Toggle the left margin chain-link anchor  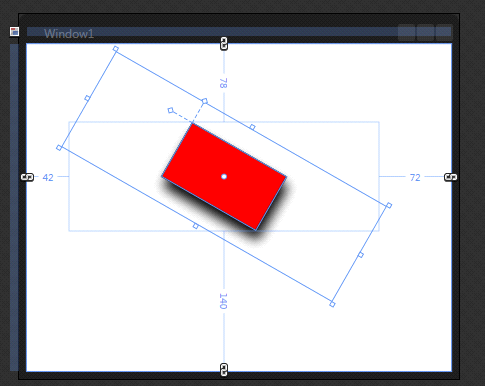[x=27, y=177]
